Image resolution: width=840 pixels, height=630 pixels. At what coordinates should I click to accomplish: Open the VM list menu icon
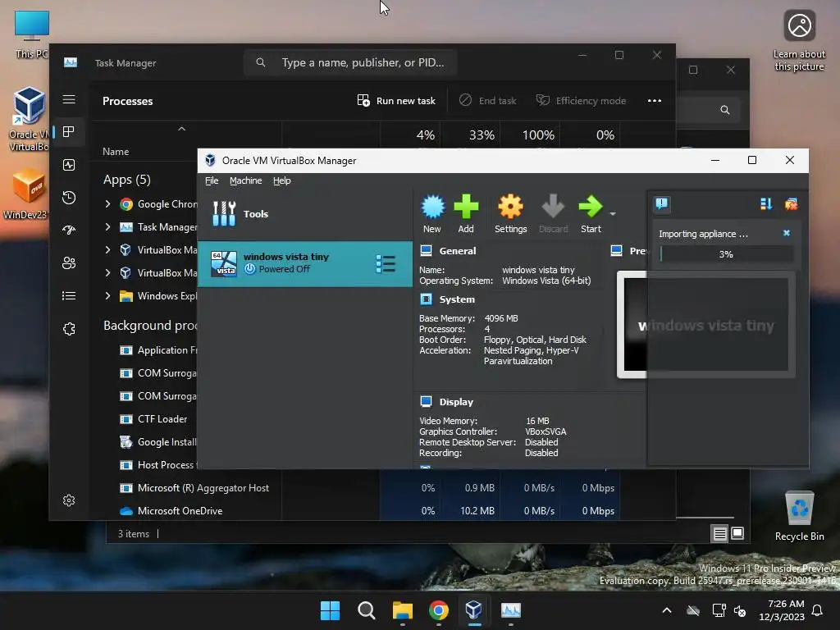(x=386, y=263)
